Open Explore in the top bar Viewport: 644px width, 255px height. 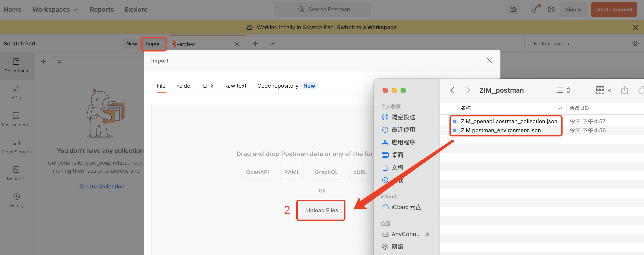[136, 9]
